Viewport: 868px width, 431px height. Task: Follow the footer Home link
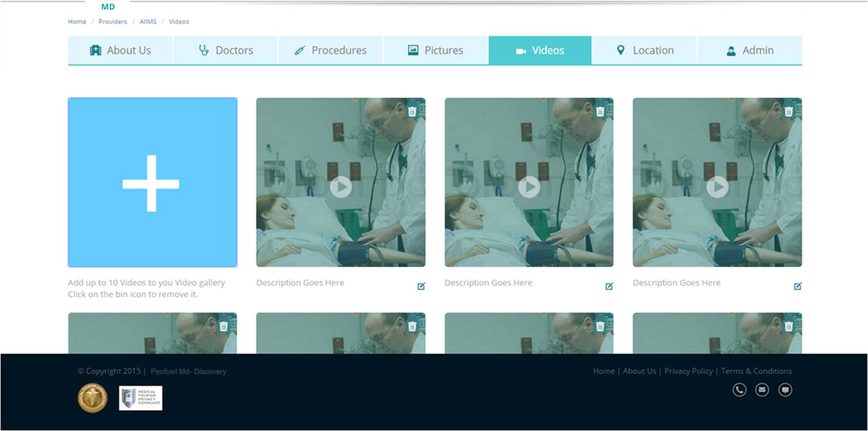(x=604, y=371)
